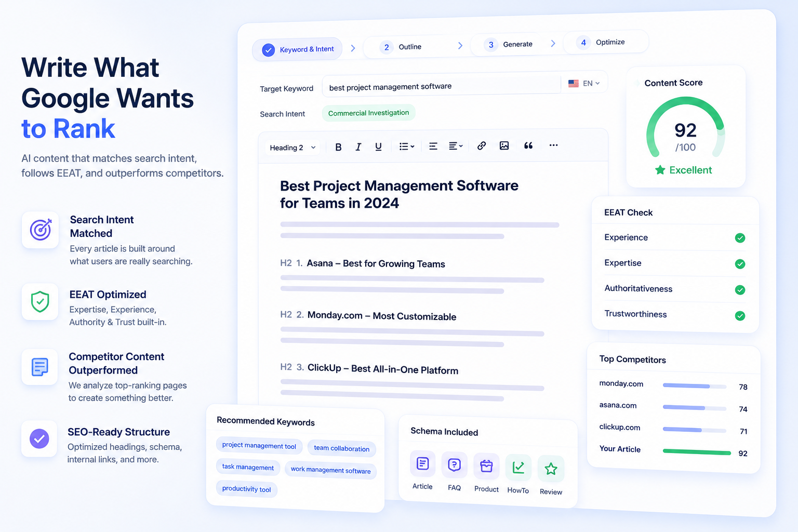Click the ClickUp – Best All-in-One Platform heading
The width and height of the screenshot is (798, 532).
383,369
